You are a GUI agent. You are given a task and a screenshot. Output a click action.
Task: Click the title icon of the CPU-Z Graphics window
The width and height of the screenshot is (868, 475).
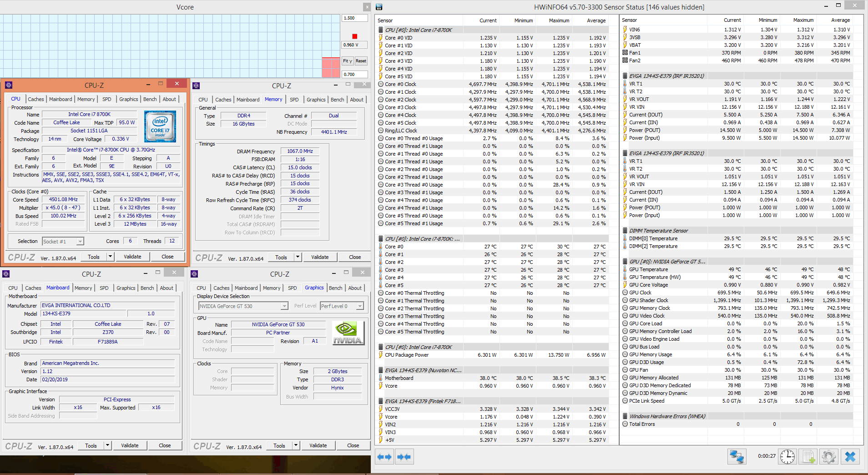click(194, 274)
